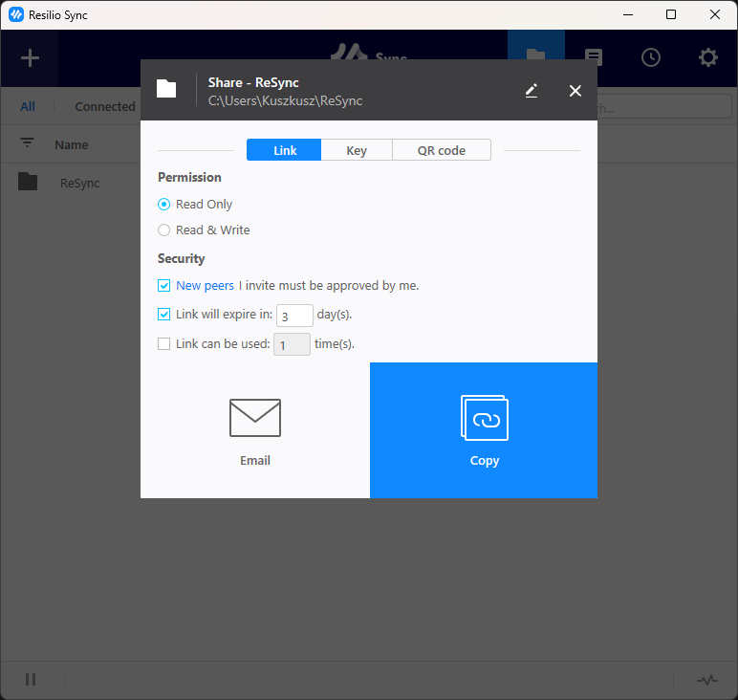This screenshot has width=738, height=700.
Task: Click the expire days input field
Action: [294, 316]
